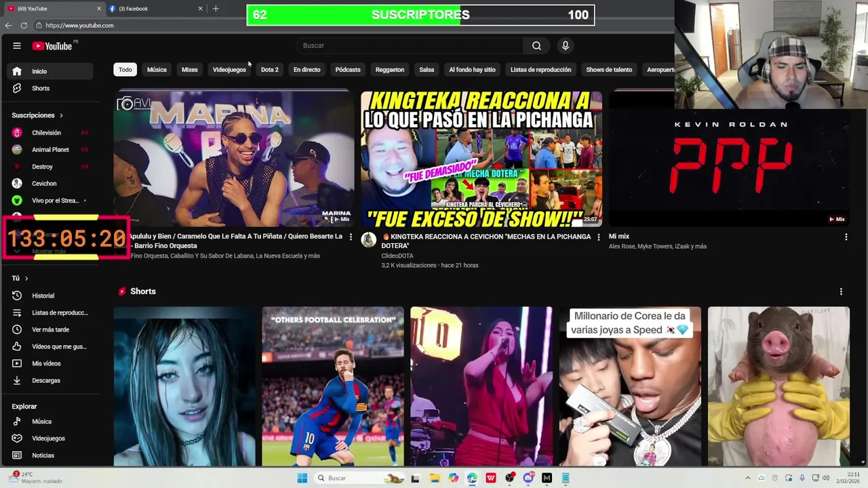Image resolution: width=868 pixels, height=488 pixels.
Task: Play the KINGTEKA REACCIONA video thumbnail
Action: (481, 159)
